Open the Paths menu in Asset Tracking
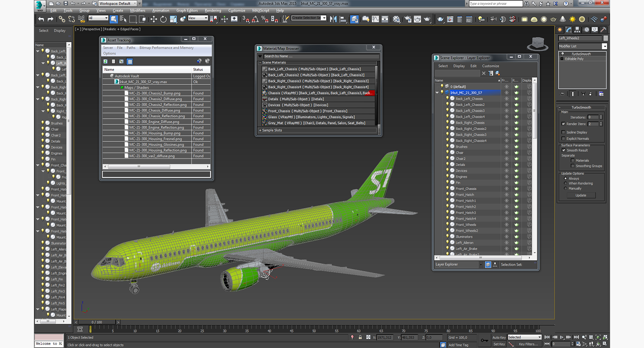Screen dimensions: 644x348 131,48
